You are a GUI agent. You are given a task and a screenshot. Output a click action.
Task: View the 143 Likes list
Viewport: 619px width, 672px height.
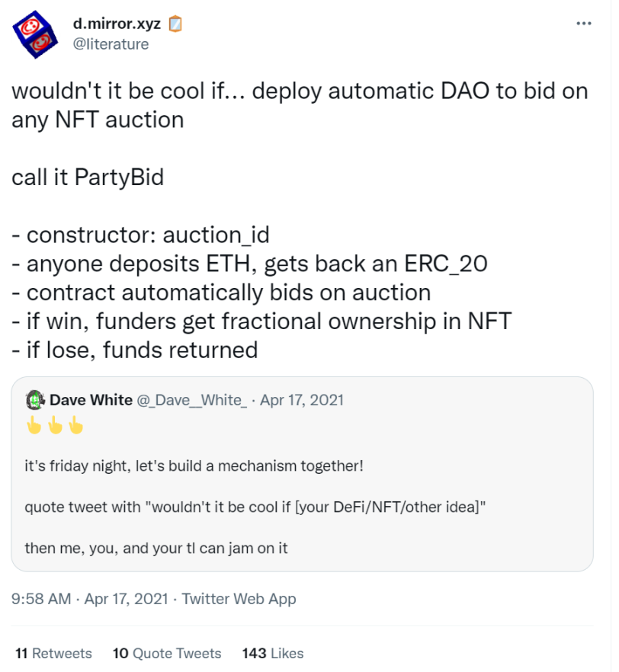pyautogui.click(x=273, y=653)
